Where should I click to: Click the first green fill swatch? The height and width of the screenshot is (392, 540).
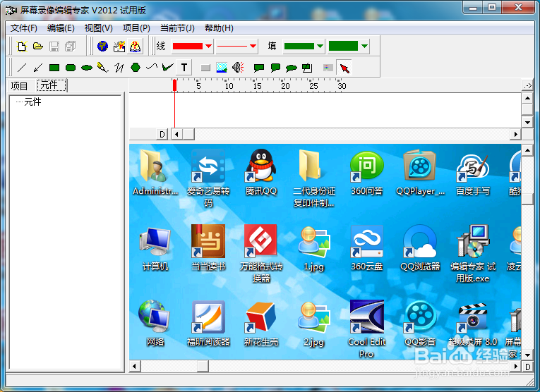point(299,46)
